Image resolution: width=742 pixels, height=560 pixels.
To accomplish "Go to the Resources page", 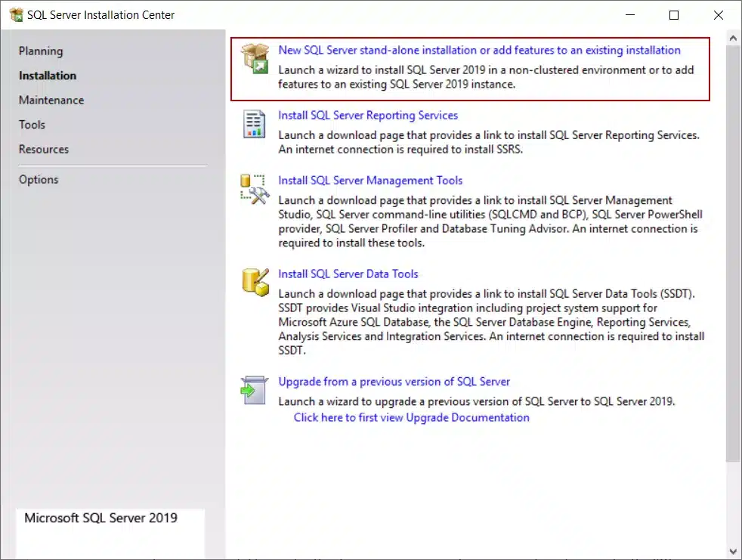I will 44,149.
